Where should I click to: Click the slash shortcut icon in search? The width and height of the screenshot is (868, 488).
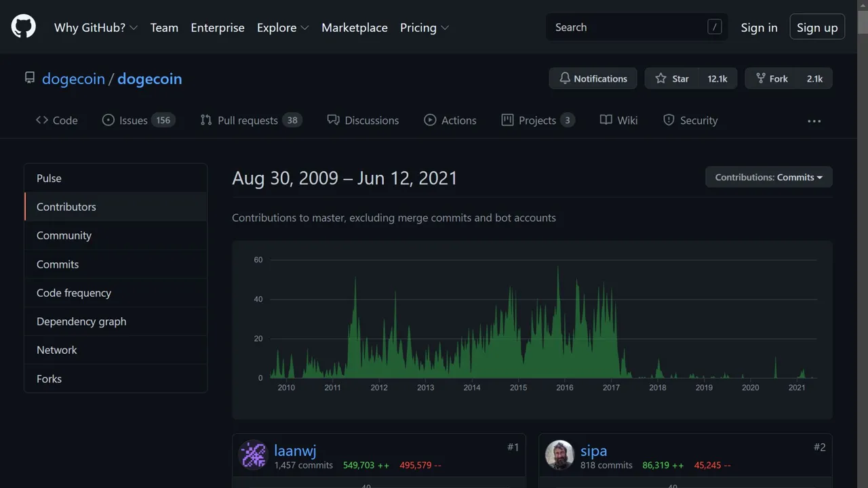pos(714,27)
